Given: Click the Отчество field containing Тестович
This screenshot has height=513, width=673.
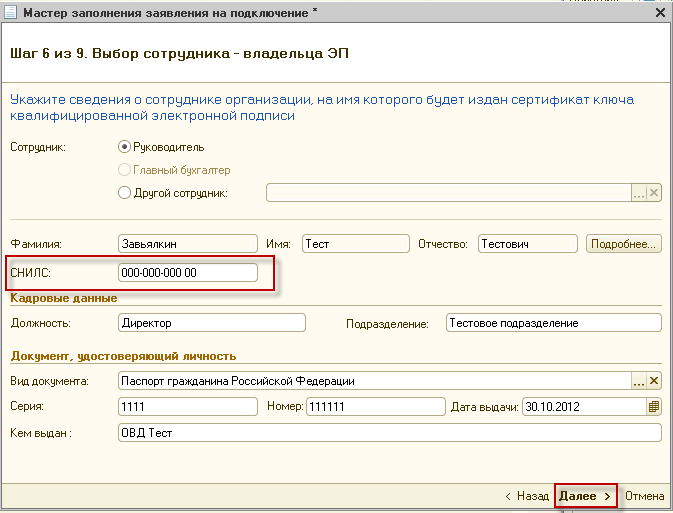Looking at the screenshot, I should tap(527, 243).
